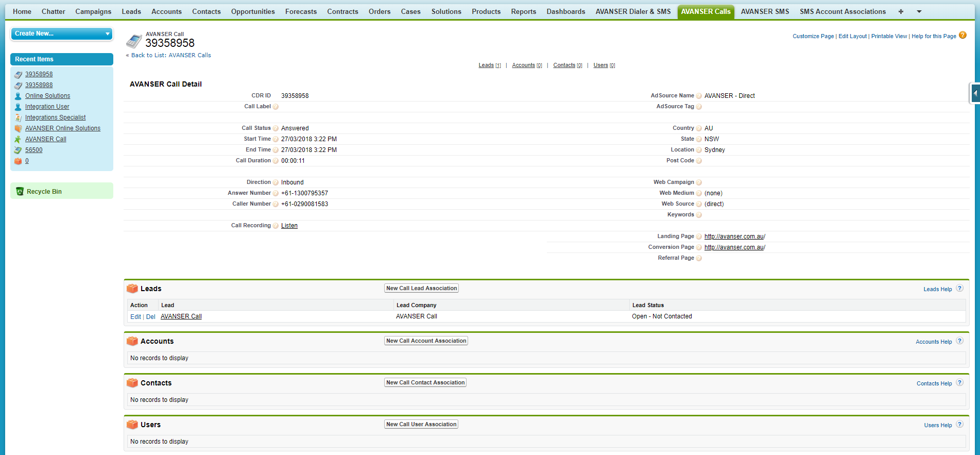This screenshot has width=980, height=455.
Task: Click the user icon beside Integration User
Action: click(19, 107)
